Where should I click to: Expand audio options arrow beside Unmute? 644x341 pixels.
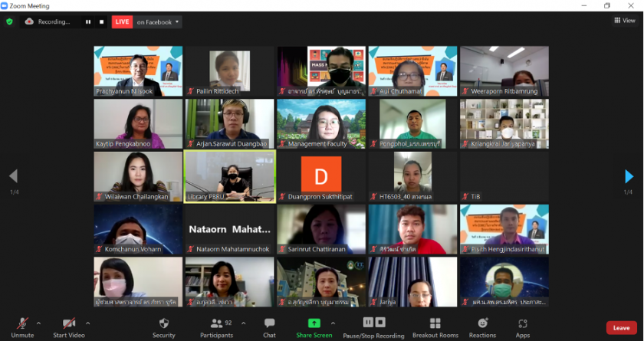pyautogui.click(x=38, y=323)
